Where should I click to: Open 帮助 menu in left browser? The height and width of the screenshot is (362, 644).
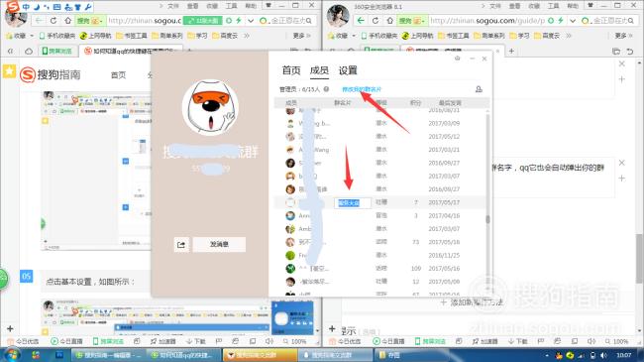coord(251,6)
